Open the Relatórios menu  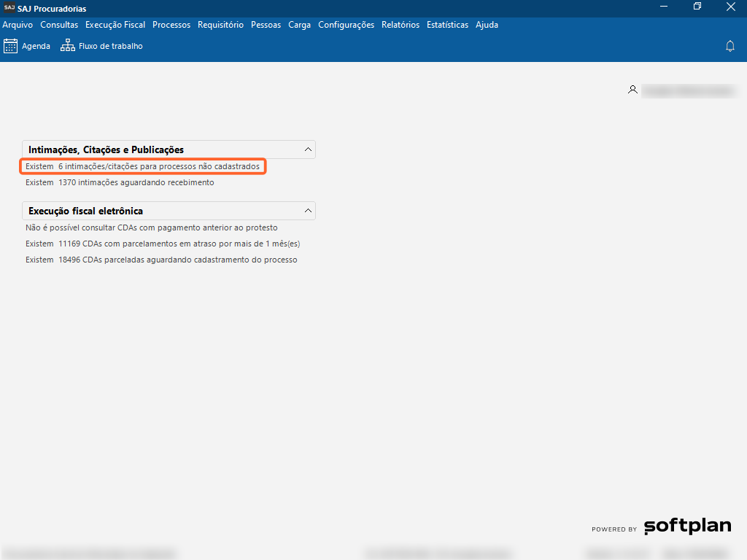(400, 25)
